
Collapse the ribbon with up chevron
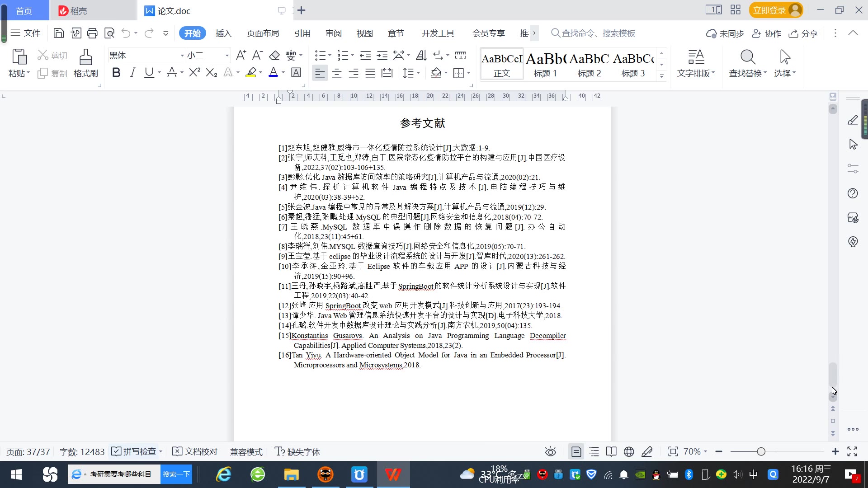(853, 33)
